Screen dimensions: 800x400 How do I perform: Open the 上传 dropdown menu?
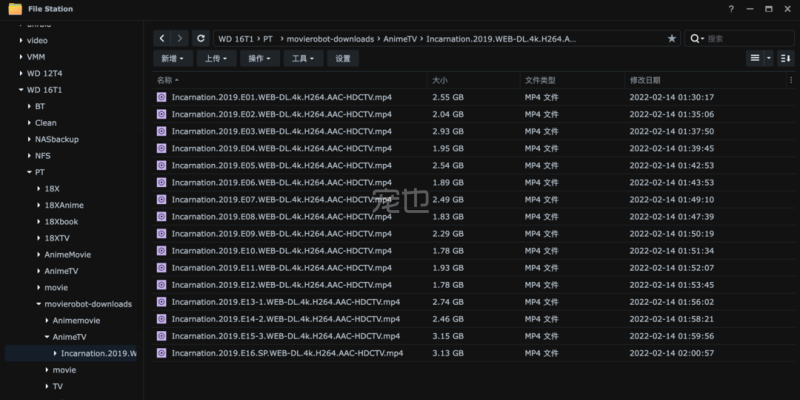click(x=216, y=58)
